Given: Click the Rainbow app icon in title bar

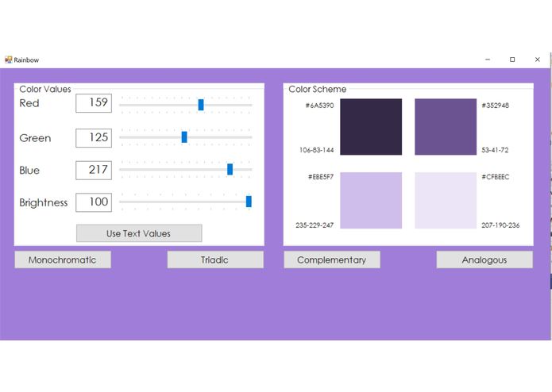Looking at the screenshot, I should 9,60.
